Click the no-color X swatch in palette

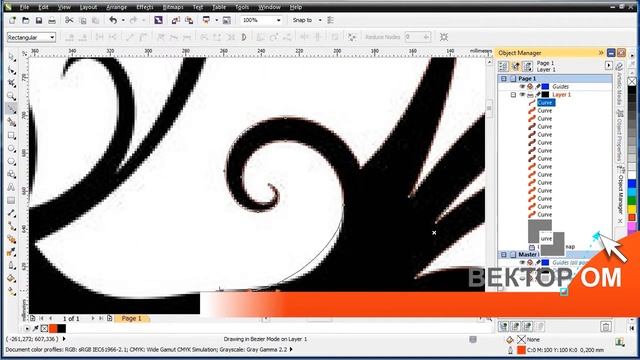(x=632, y=81)
